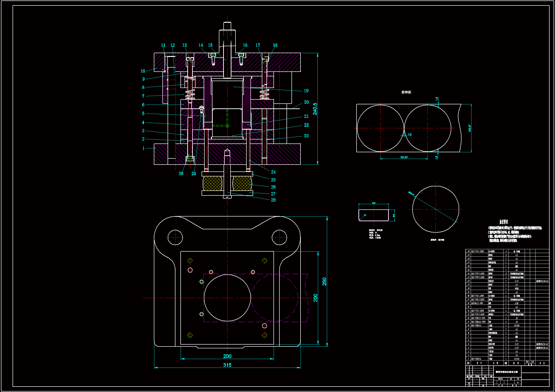Select part callout number 19

click(306, 91)
